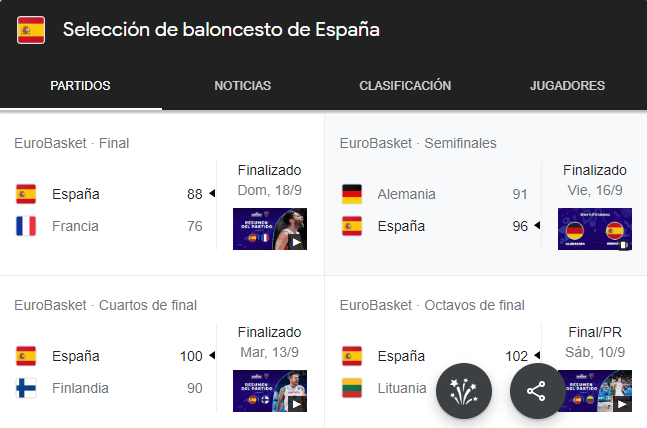Image resolution: width=647 pixels, height=428 pixels.
Task: Tap the share floating button
Action: point(538,391)
